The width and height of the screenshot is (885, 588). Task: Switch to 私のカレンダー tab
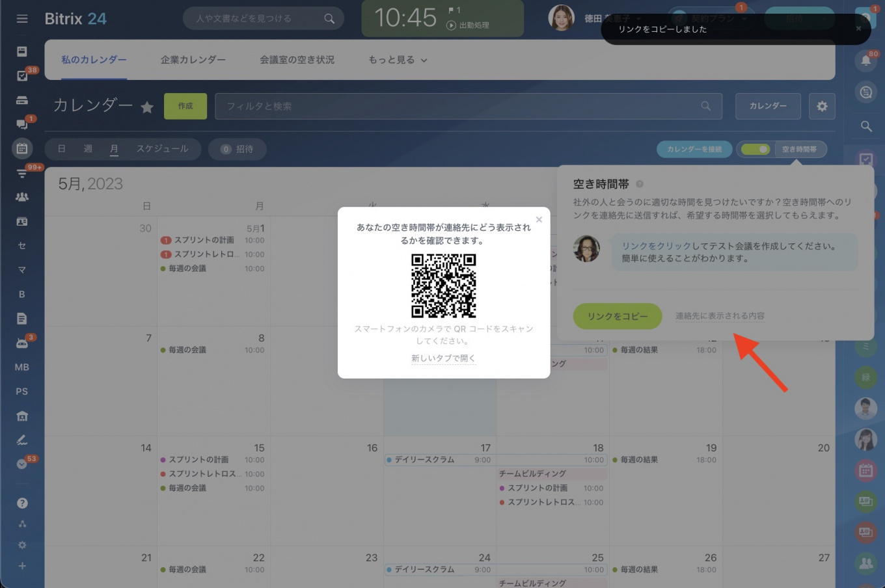point(94,60)
